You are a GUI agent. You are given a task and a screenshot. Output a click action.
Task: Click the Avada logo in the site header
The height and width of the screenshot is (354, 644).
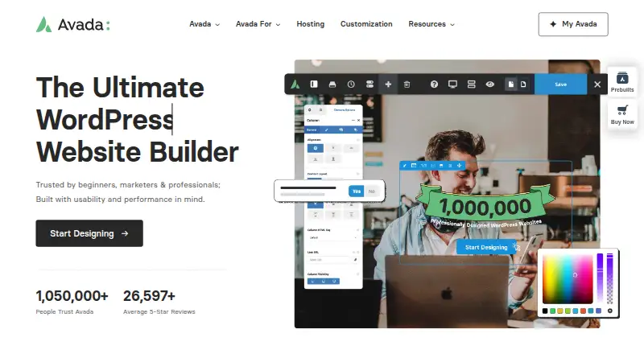pyautogui.click(x=72, y=25)
